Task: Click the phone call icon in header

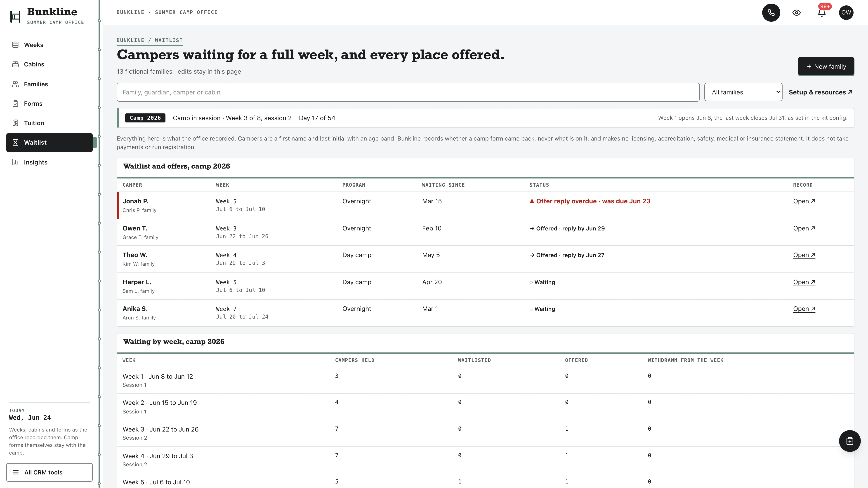Action: [771, 12]
